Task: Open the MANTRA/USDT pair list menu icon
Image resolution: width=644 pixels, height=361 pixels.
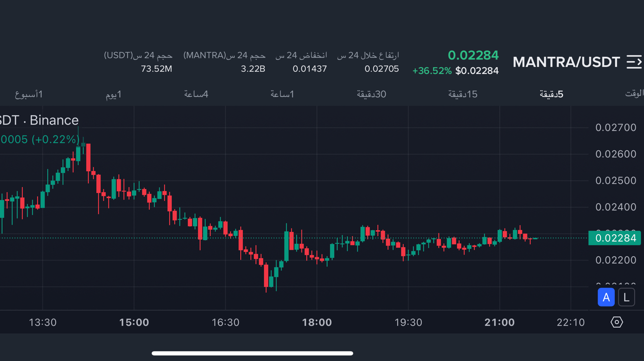Action: tap(634, 62)
